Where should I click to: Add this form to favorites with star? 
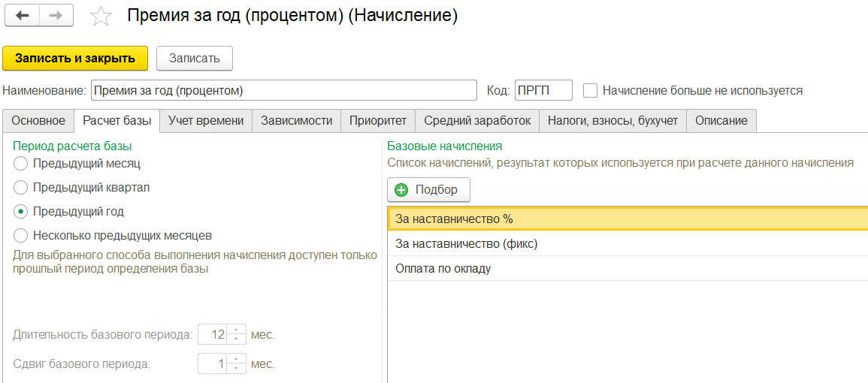[x=101, y=17]
